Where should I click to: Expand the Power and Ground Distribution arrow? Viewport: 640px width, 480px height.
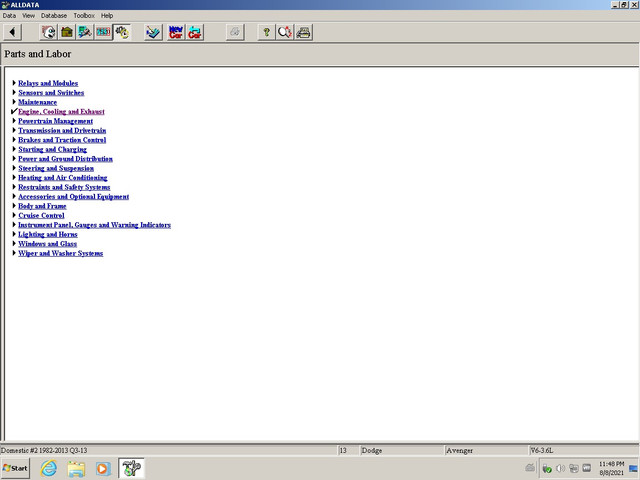pyautogui.click(x=14, y=158)
